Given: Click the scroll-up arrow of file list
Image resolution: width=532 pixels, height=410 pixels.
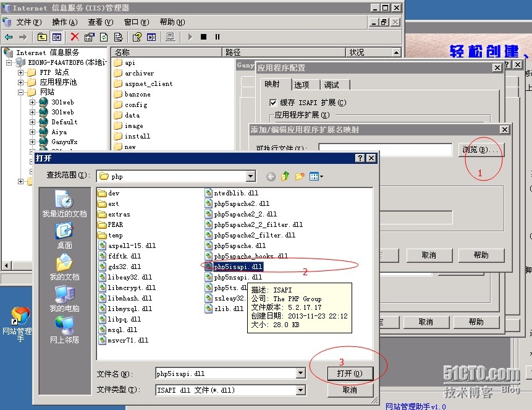Looking at the screenshot, I should (396, 53).
